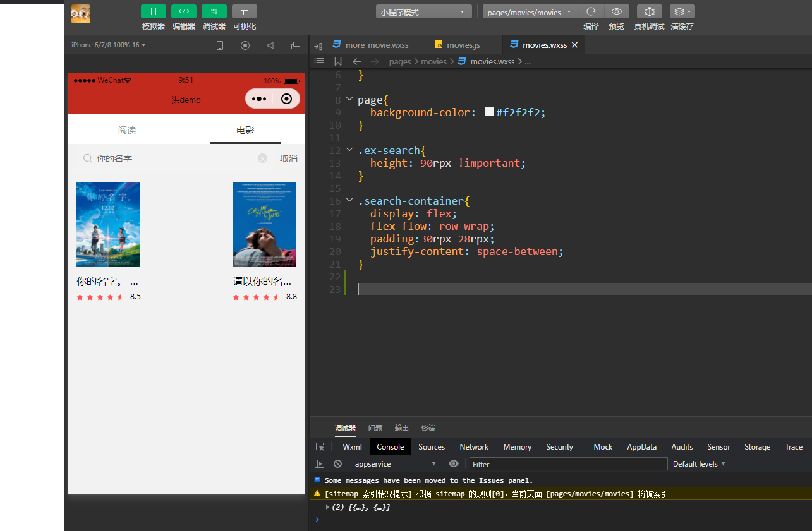Open the iPhone 6/7/8 device dropdown
The image size is (812, 531).
108,45
